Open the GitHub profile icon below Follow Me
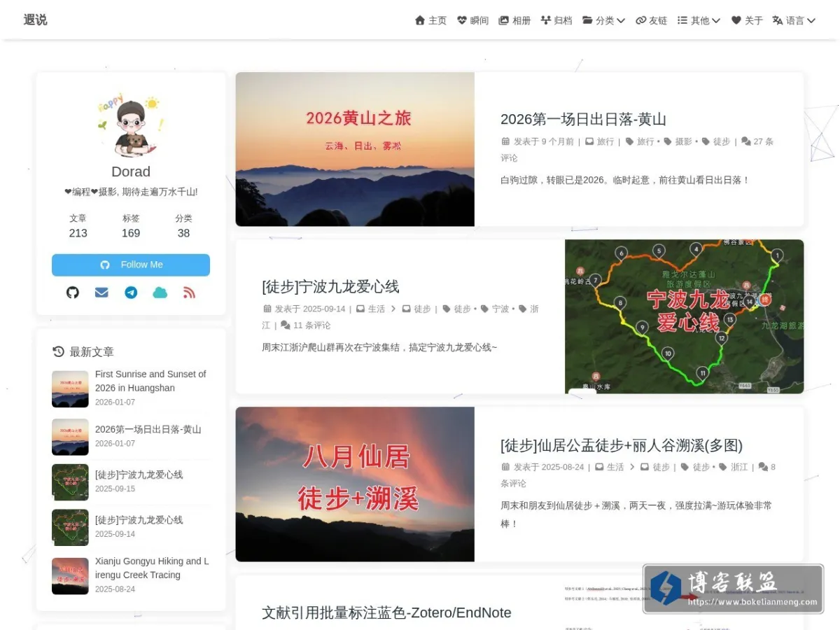840x630 pixels. tap(73, 293)
